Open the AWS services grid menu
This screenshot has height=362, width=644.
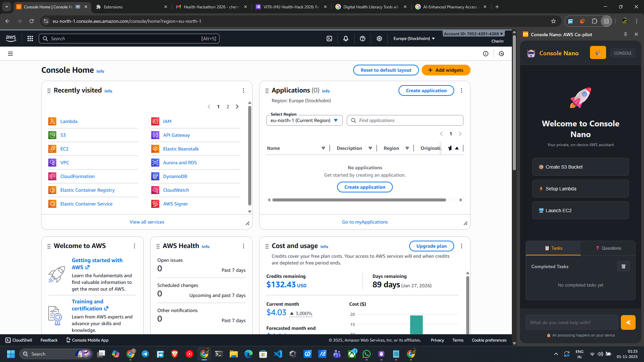pyautogui.click(x=30, y=39)
